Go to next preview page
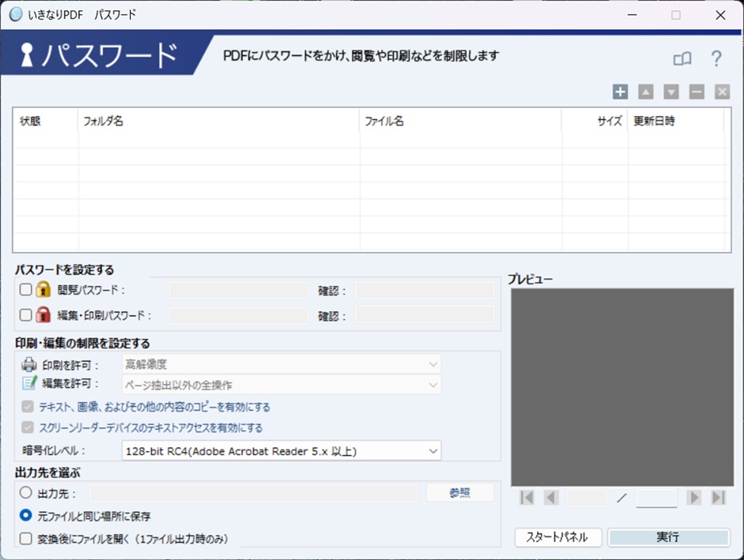This screenshot has height=560, width=744. coord(693,498)
